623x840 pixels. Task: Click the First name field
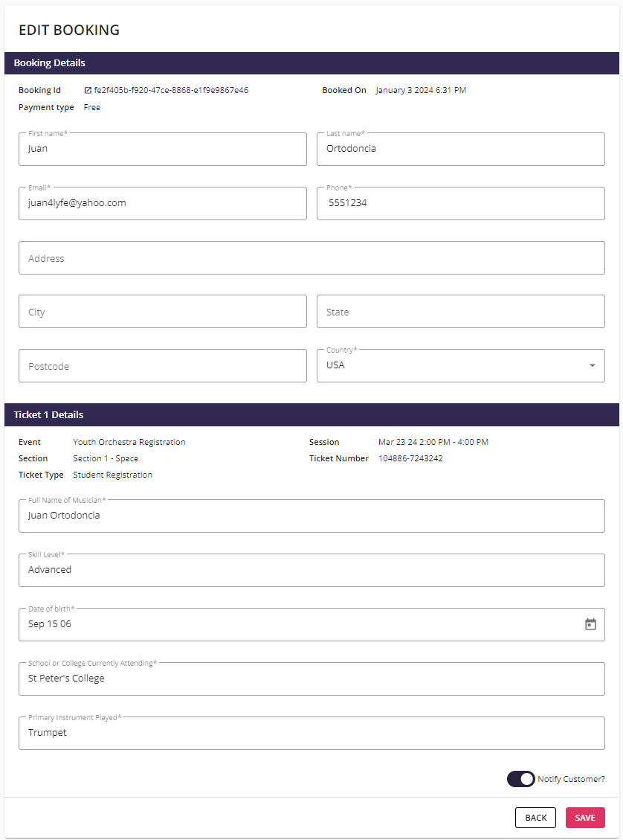click(163, 149)
